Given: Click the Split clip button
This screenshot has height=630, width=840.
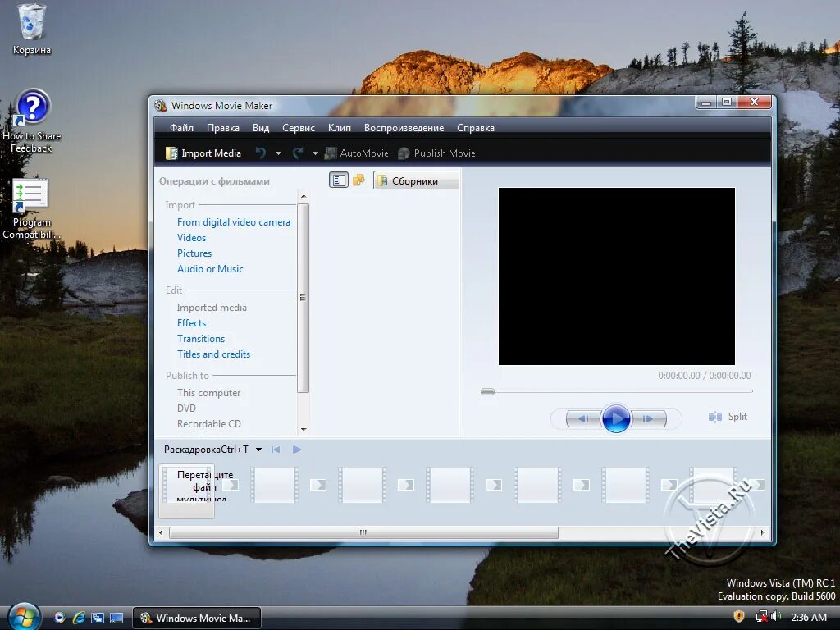Looking at the screenshot, I should coord(728,417).
